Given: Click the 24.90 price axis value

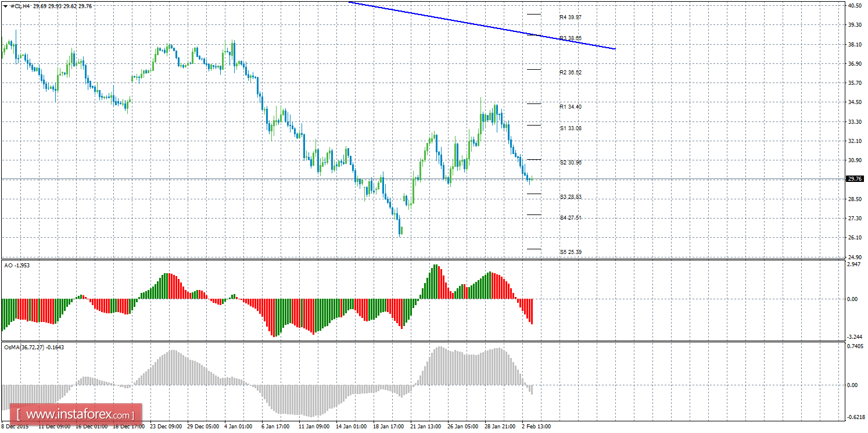Looking at the screenshot, I should [855, 257].
